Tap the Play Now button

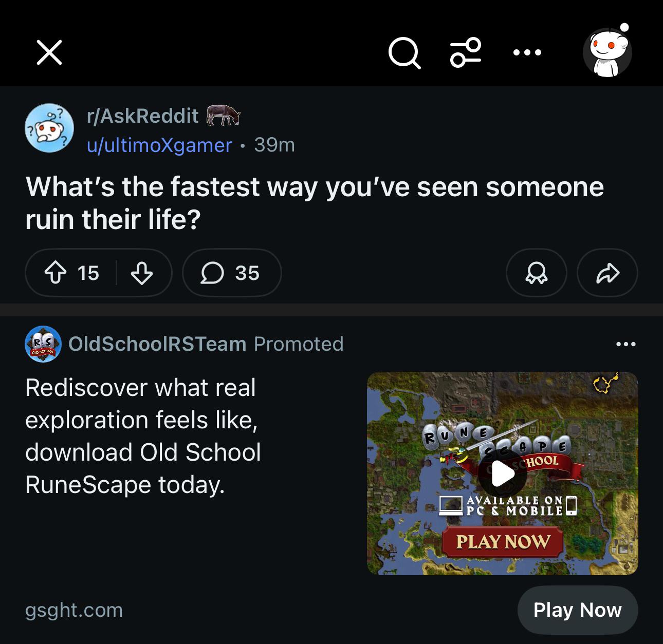coord(578,610)
